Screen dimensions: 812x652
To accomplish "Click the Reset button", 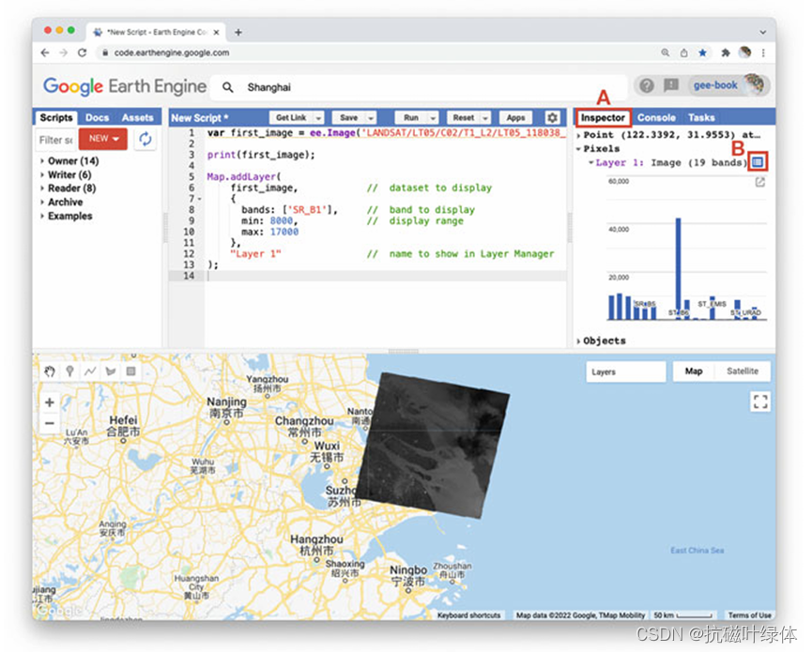I will [464, 118].
